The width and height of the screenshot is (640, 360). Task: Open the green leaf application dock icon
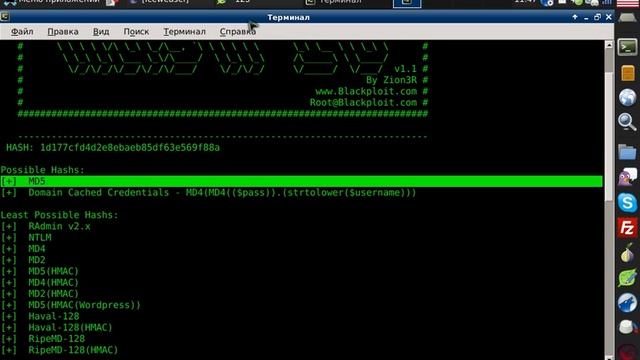[627, 278]
